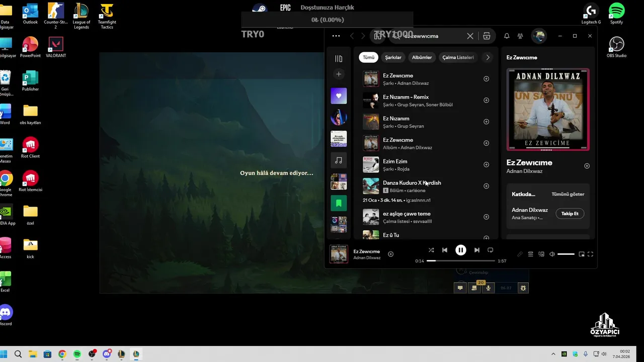
Task: Toggle repeat mode
Action: click(x=491, y=250)
